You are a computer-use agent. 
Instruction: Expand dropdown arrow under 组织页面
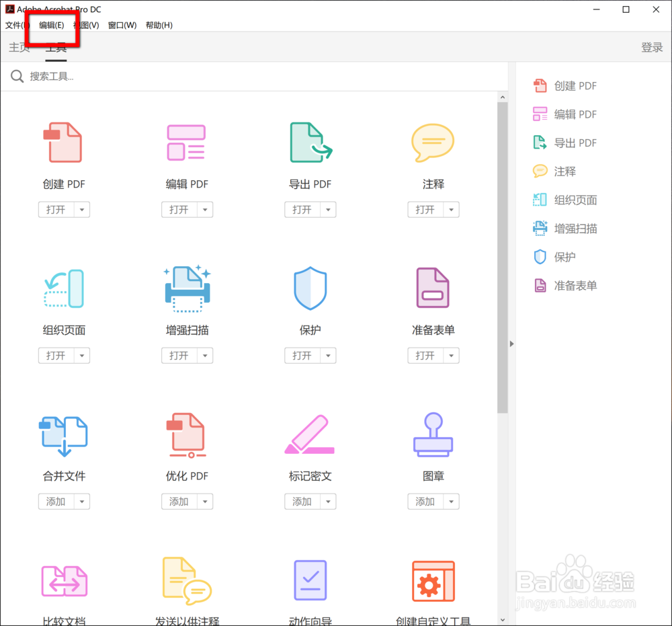click(82, 356)
